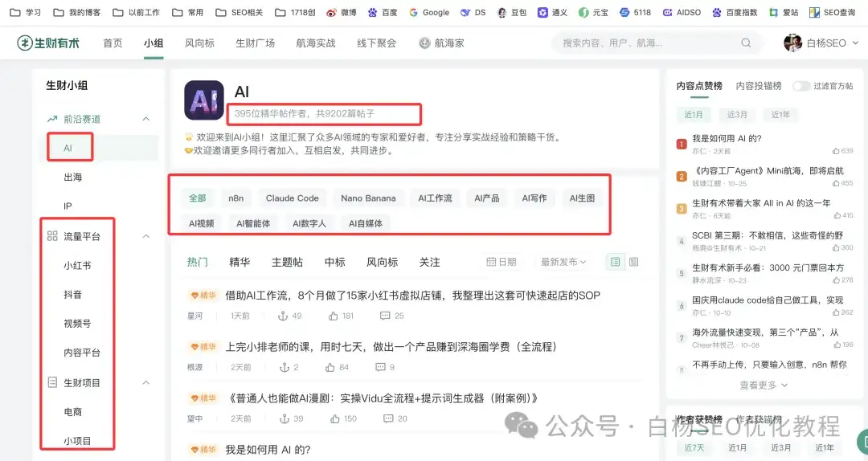The image size is (868, 461).
Task: Open the 航海实战 nav item
Action: [316, 43]
